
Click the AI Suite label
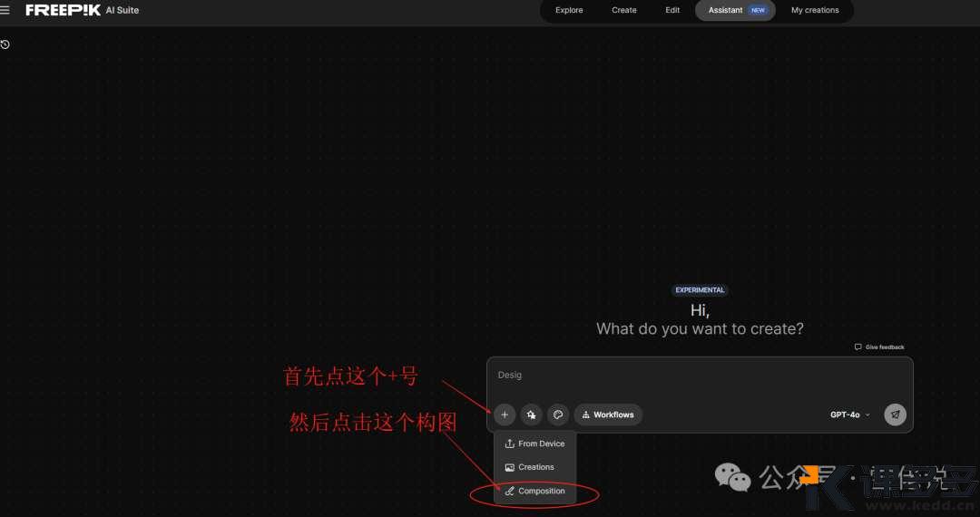(x=122, y=10)
